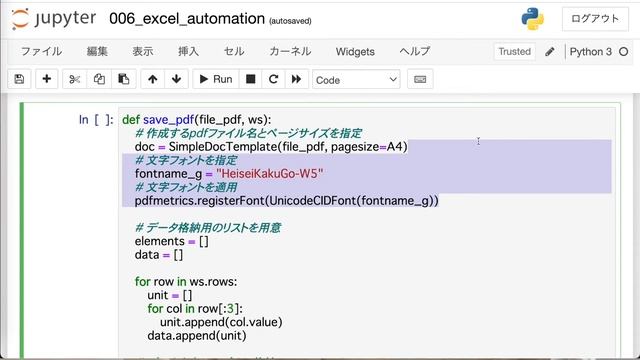Click the data = [] line

pos(159,254)
